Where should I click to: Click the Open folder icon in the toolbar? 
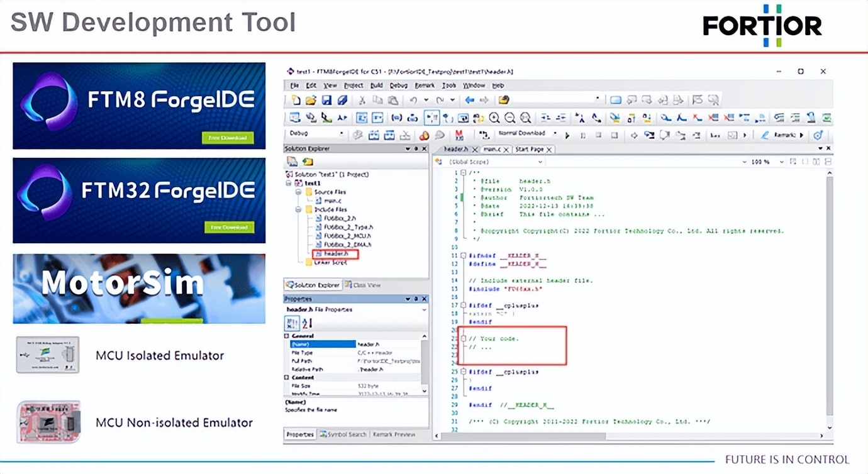pos(311,100)
